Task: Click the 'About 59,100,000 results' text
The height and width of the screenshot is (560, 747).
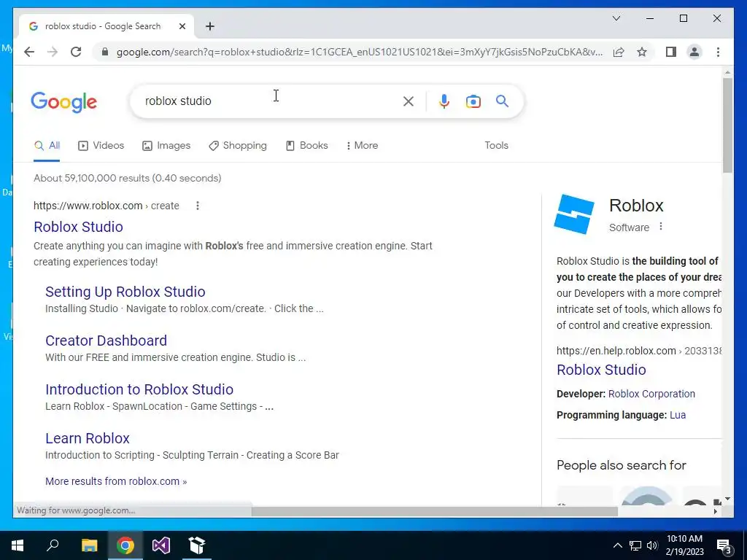Action: [127, 178]
